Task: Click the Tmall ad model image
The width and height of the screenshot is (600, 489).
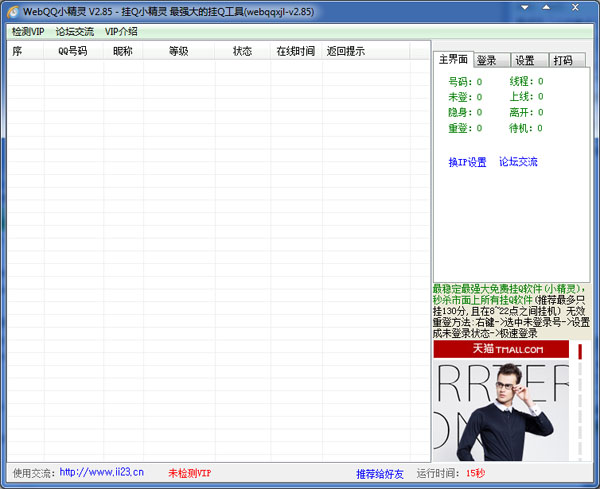Action: pos(501,410)
